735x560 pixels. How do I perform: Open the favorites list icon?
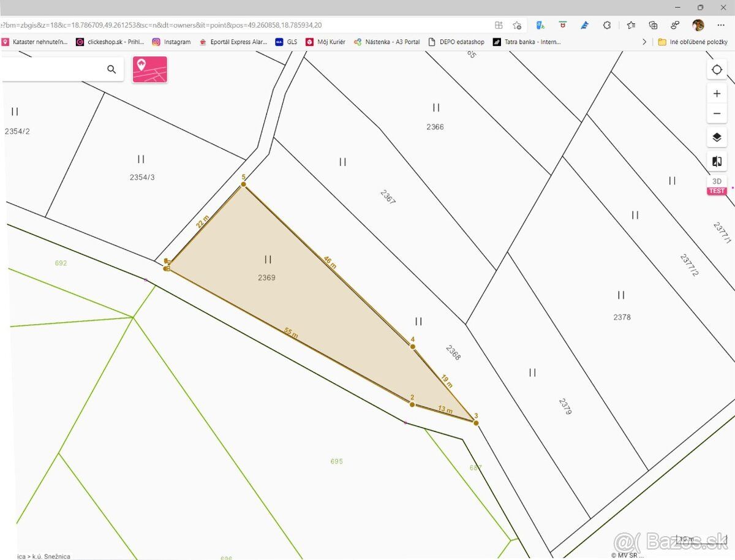tap(631, 25)
